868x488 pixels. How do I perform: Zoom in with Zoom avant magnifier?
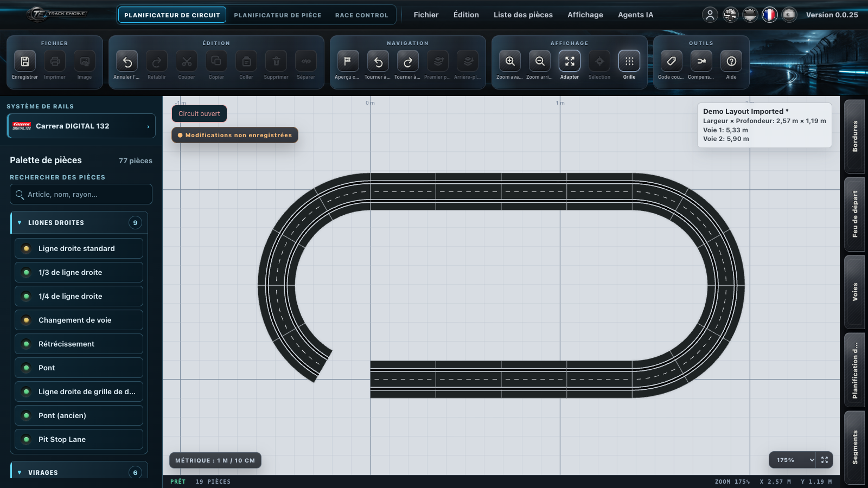510,61
